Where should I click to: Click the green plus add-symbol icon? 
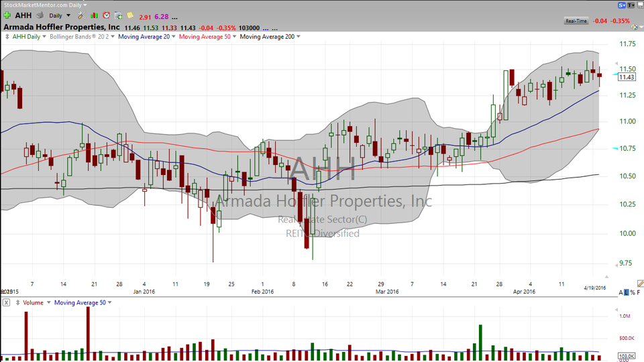pyautogui.click(x=7, y=15)
